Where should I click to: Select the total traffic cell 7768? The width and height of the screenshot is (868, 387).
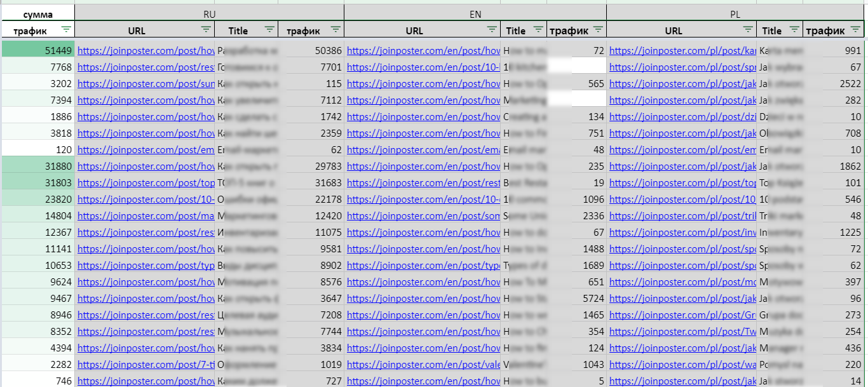37,67
